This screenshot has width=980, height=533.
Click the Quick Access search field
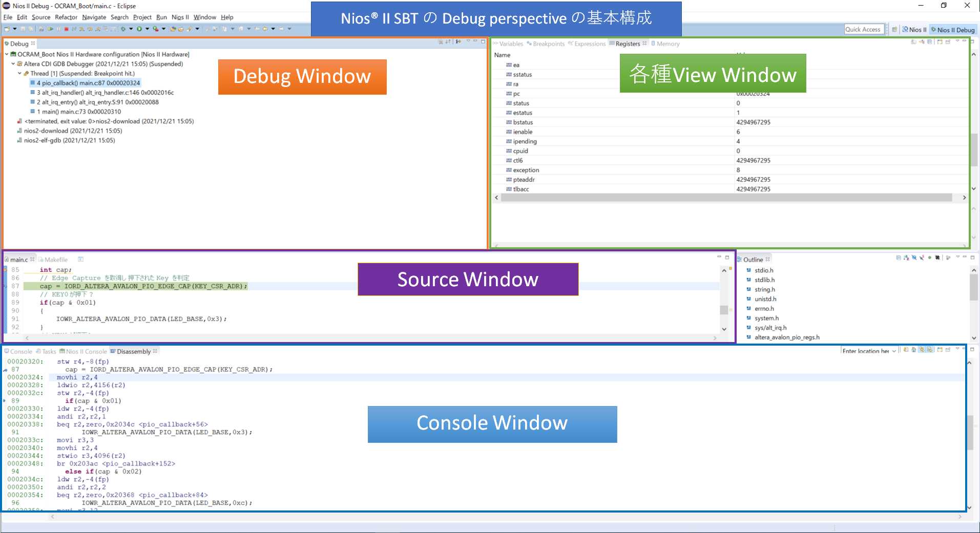tap(863, 30)
